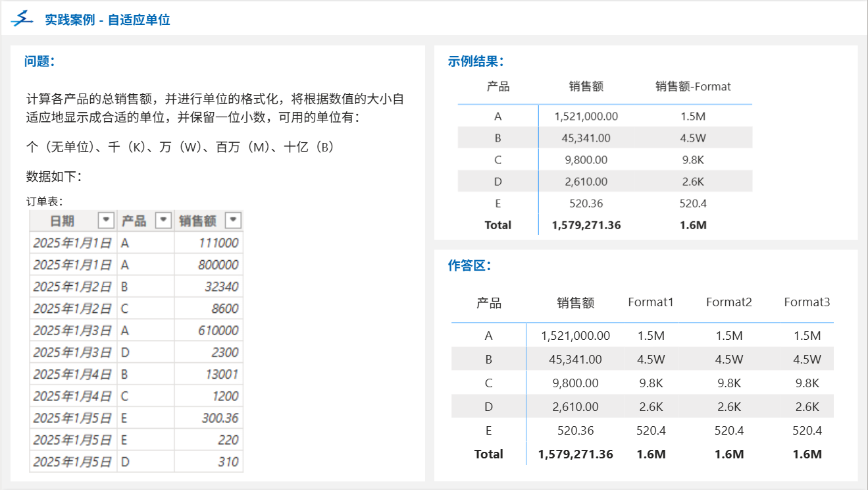The width and height of the screenshot is (868, 490).
Task: Select the 示例结果 section heading
Action: (476, 61)
